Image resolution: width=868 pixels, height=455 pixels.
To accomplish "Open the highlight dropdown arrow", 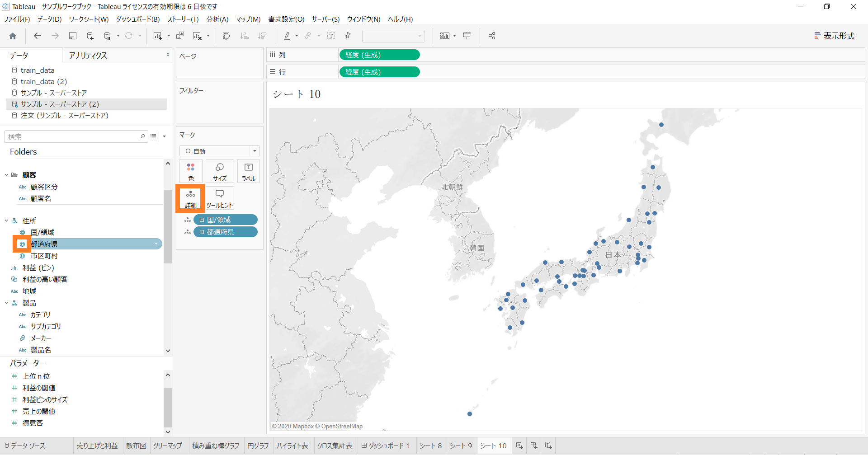I will (297, 36).
